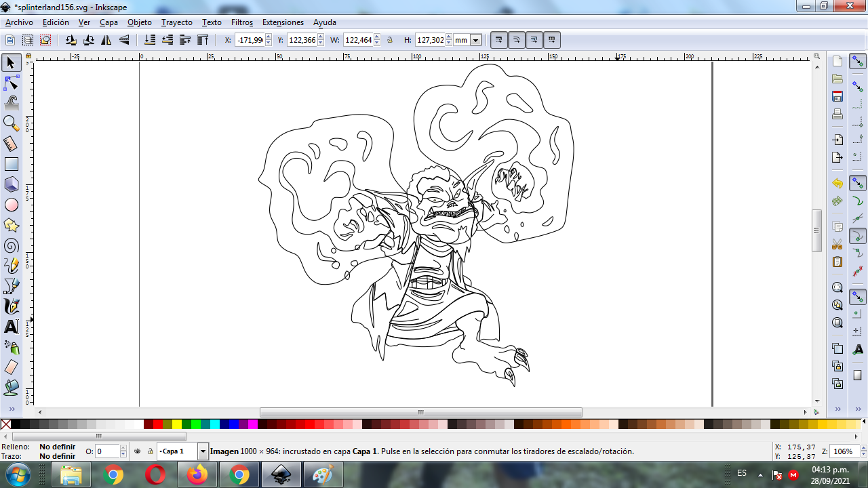Click Deselect icon in tool controls
Image resolution: width=868 pixels, height=488 pixels.
click(45, 40)
